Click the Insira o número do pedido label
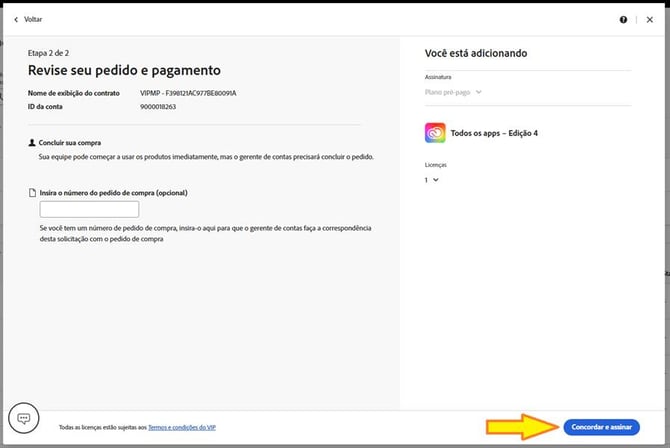Viewport: 670px width, 448px height. click(114, 193)
